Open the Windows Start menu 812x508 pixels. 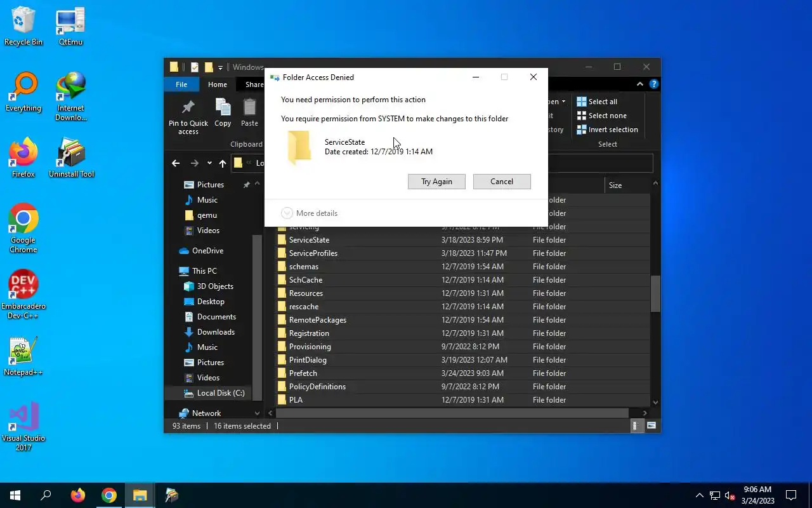point(15,495)
